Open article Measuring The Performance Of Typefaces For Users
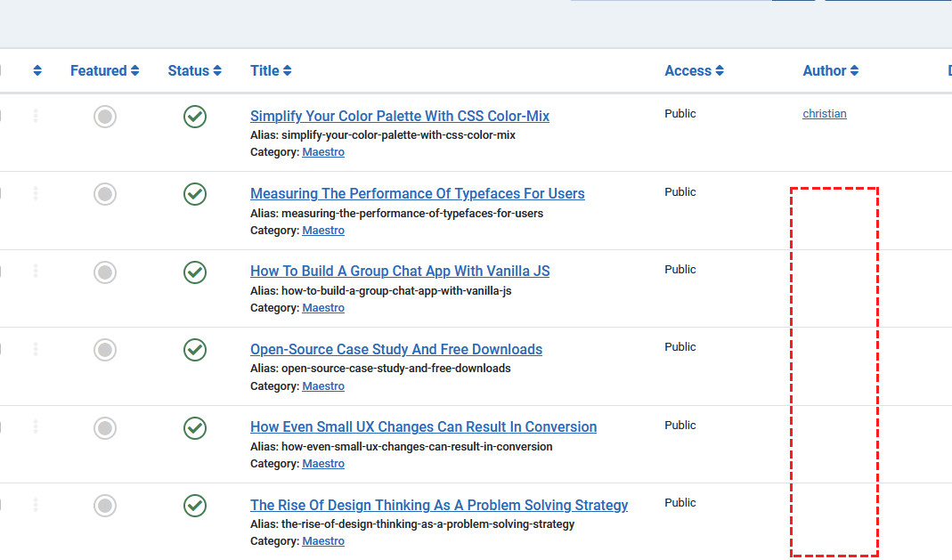952x560 pixels. pyautogui.click(x=417, y=194)
